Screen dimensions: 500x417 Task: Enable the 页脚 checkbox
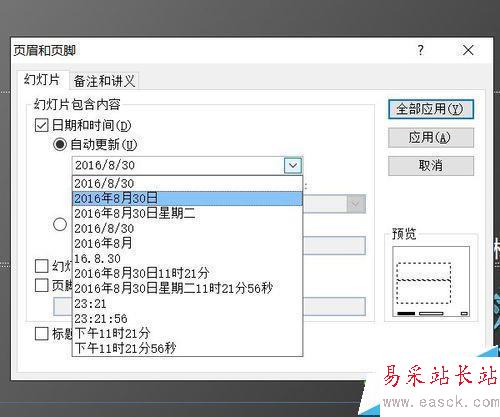click(x=42, y=285)
